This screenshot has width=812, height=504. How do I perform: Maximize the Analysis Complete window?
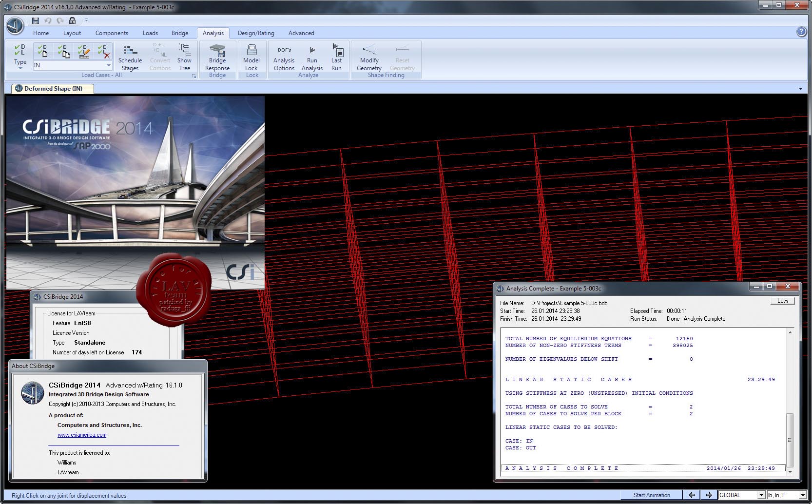(x=770, y=287)
